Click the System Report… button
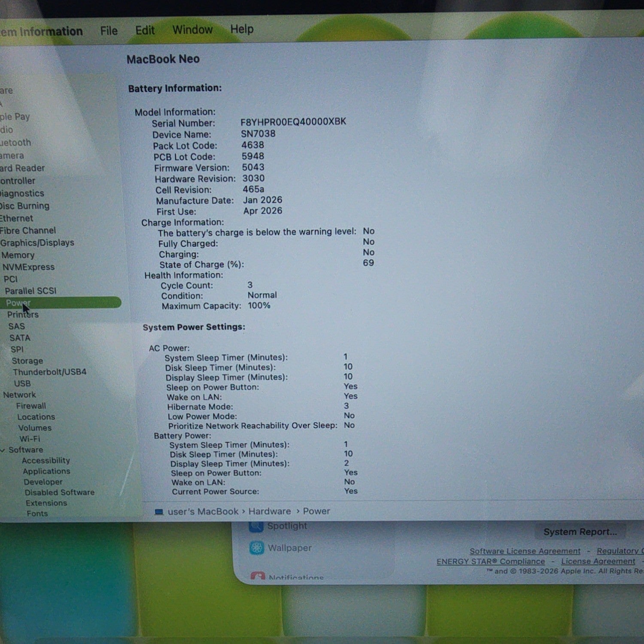The image size is (644, 644). coord(580,532)
